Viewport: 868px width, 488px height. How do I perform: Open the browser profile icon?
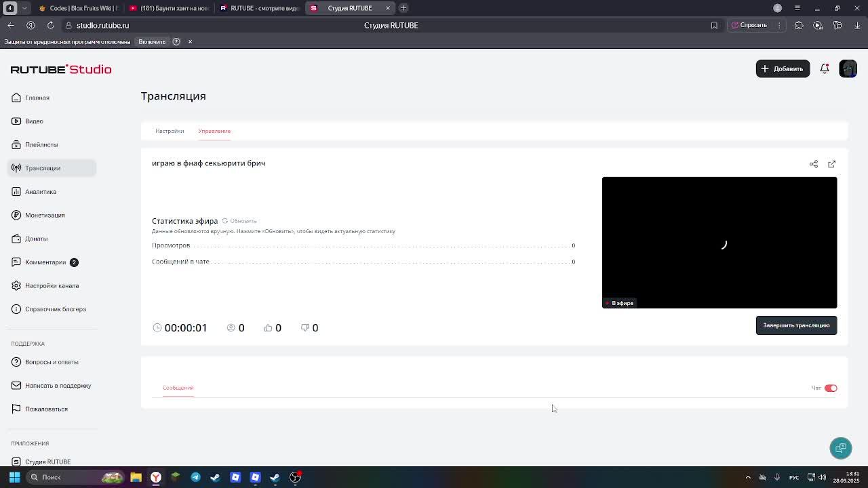pyautogui.click(x=778, y=8)
